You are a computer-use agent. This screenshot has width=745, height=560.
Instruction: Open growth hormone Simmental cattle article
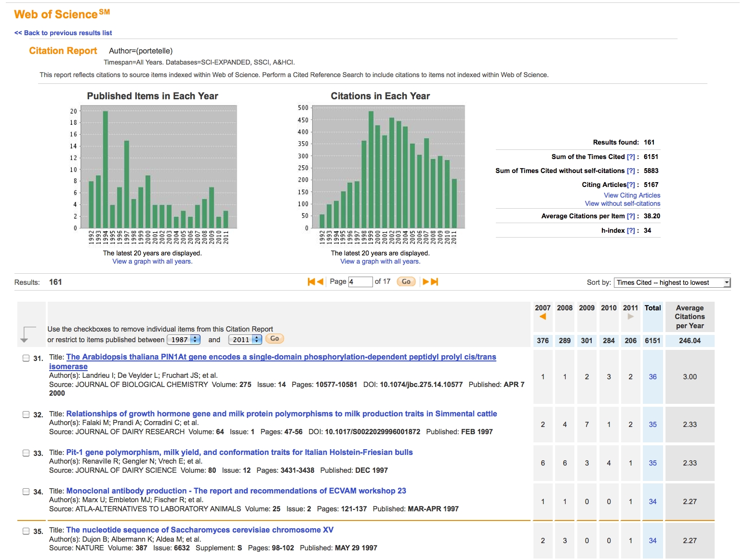[281, 413]
